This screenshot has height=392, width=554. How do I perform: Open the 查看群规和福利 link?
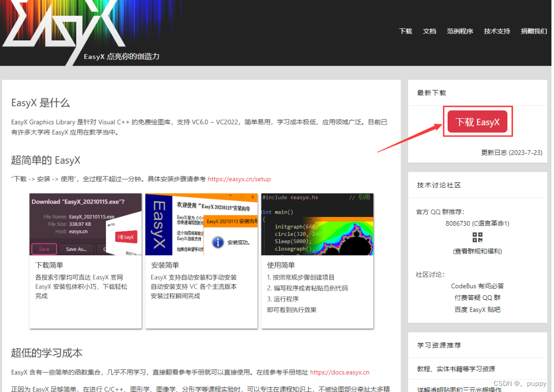[x=477, y=251]
